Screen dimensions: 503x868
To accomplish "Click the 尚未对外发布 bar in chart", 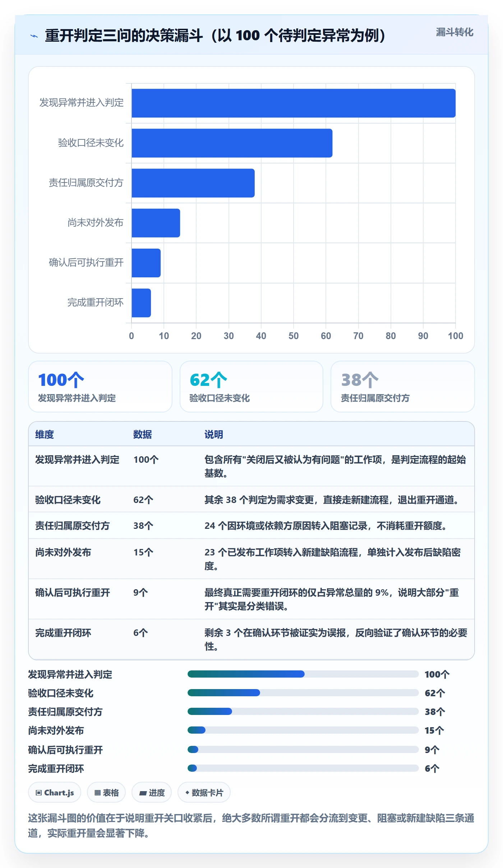I will (156, 223).
